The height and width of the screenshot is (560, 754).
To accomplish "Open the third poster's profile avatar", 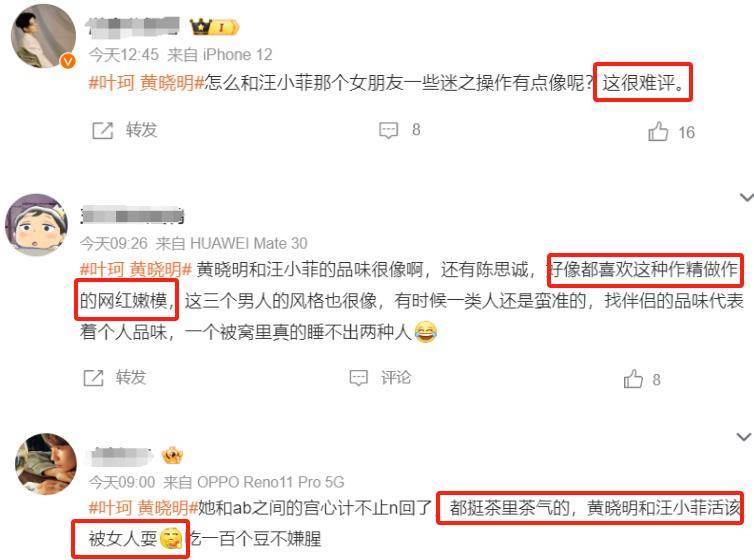I will (x=46, y=464).
